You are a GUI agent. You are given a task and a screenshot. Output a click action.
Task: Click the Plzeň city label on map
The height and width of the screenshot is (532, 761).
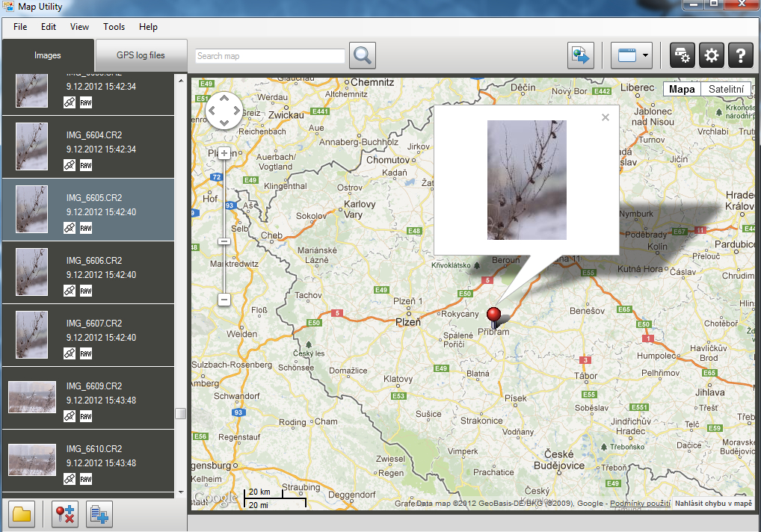click(x=408, y=322)
